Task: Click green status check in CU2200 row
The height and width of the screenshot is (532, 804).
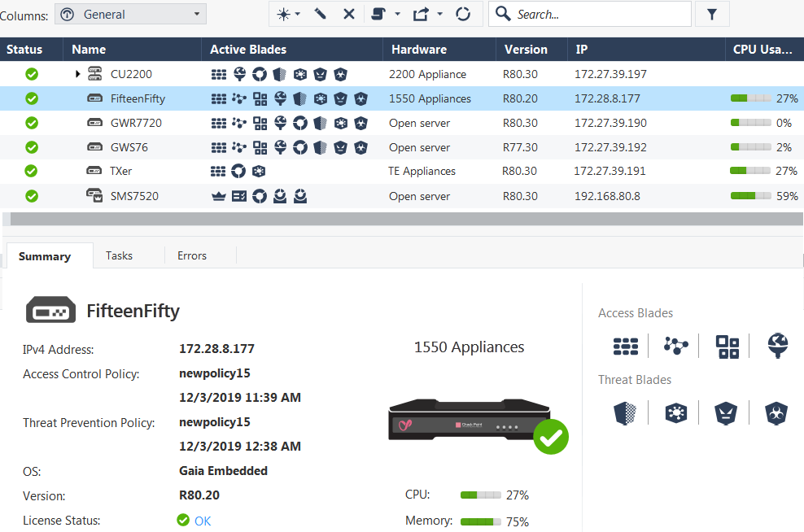Action: click(32, 74)
